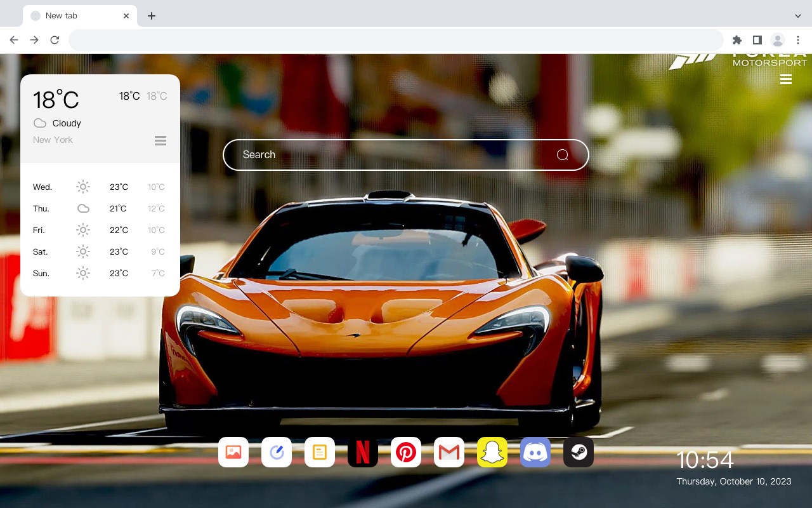Select the New tab tab

coord(80,15)
